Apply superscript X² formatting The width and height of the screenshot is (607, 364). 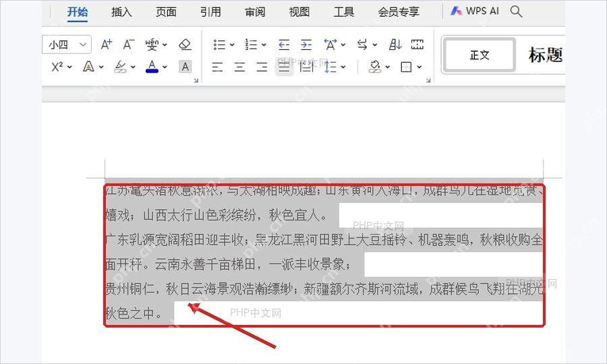pos(57,67)
